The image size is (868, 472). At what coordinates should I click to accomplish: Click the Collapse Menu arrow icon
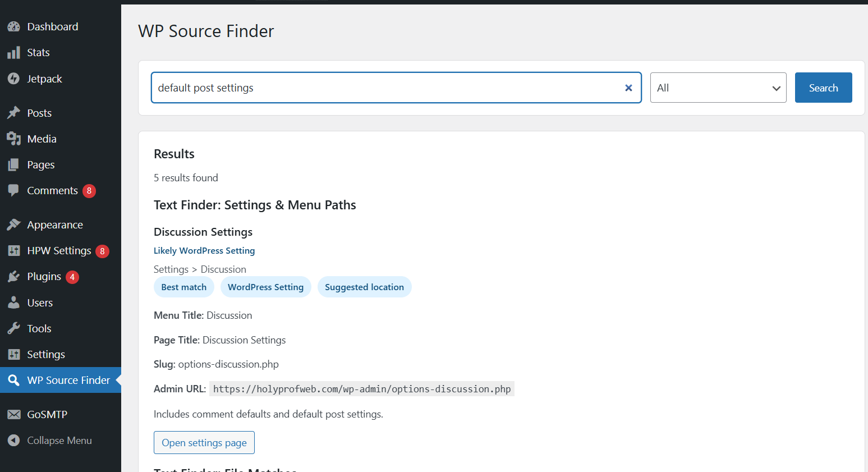click(x=13, y=441)
